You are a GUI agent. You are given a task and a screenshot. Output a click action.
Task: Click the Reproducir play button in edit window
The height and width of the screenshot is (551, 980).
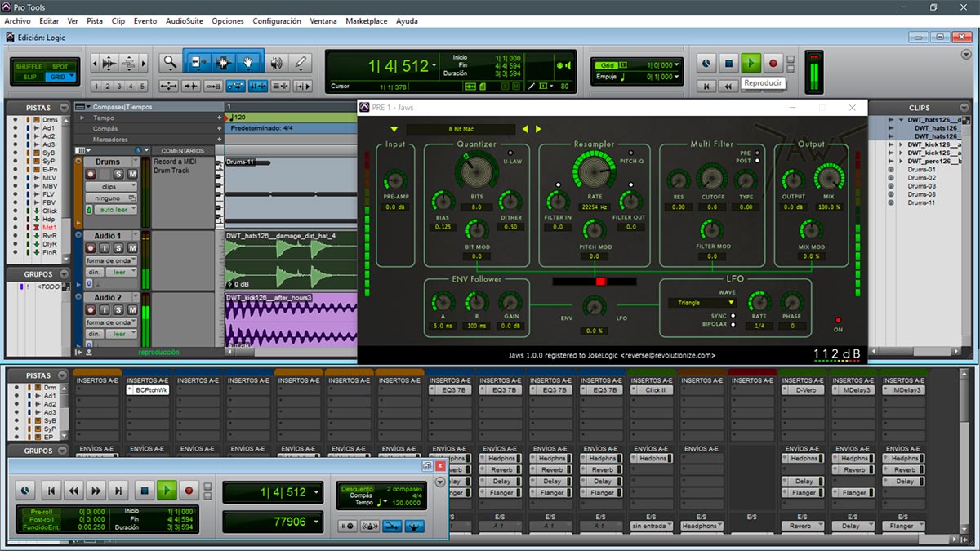tap(751, 62)
